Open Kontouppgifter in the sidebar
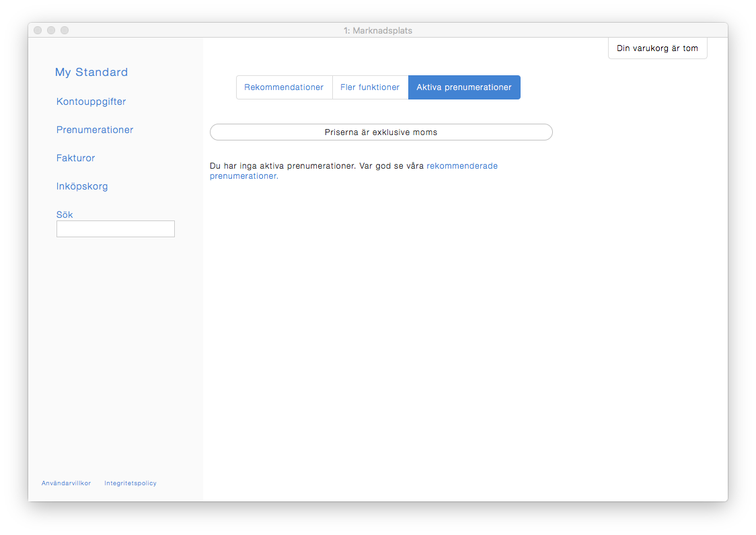 pos(91,101)
